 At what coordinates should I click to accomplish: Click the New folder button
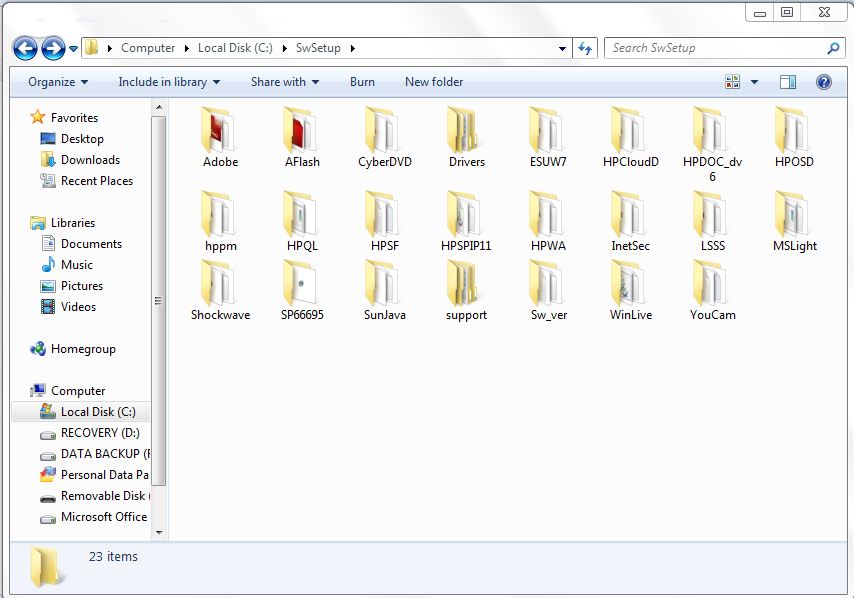[x=434, y=82]
